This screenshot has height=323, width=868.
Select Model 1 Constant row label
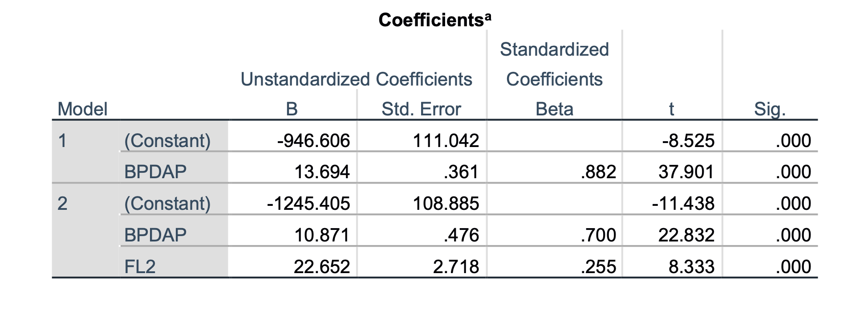[x=167, y=141]
